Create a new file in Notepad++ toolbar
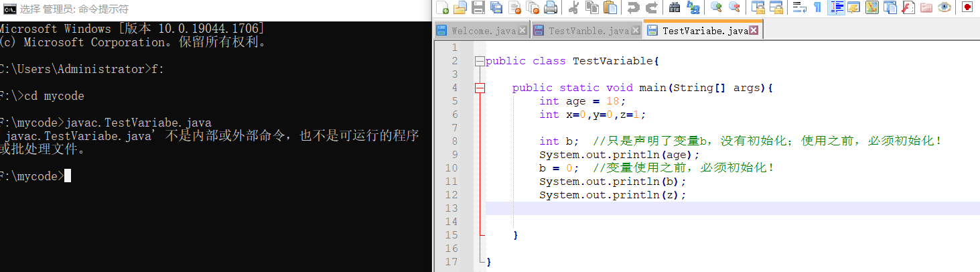 [442, 7]
